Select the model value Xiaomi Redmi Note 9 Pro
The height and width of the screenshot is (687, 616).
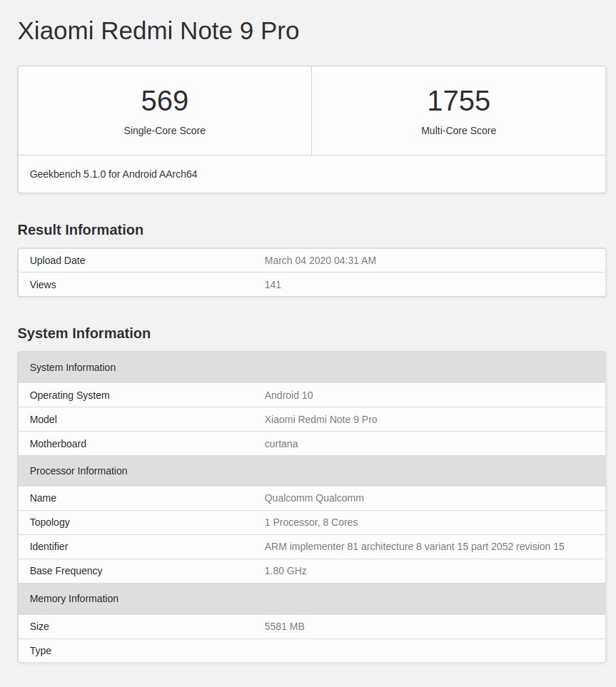pos(320,419)
